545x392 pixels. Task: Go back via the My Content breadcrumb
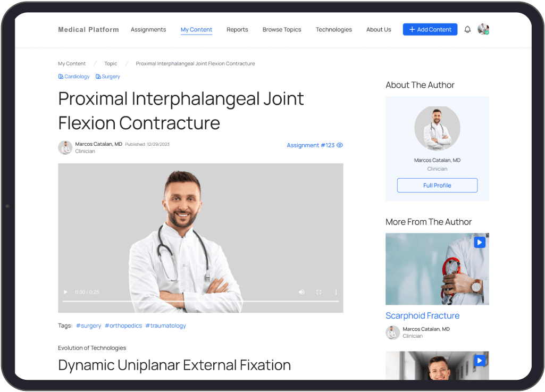[x=71, y=63]
